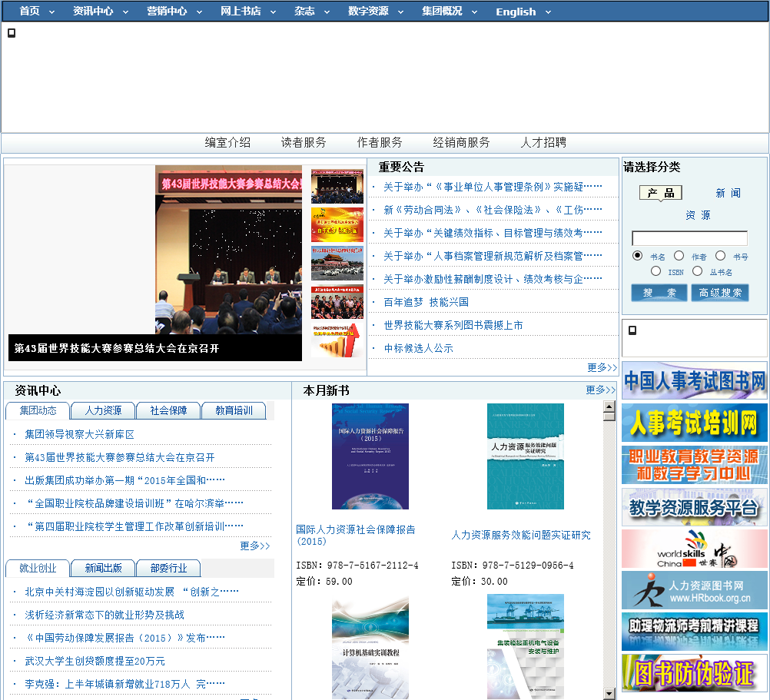Viewport: 770px width, 700px height.
Task: Click the broken image icon below the search panel
Action: pyautogui.click(x=632, y=330)
